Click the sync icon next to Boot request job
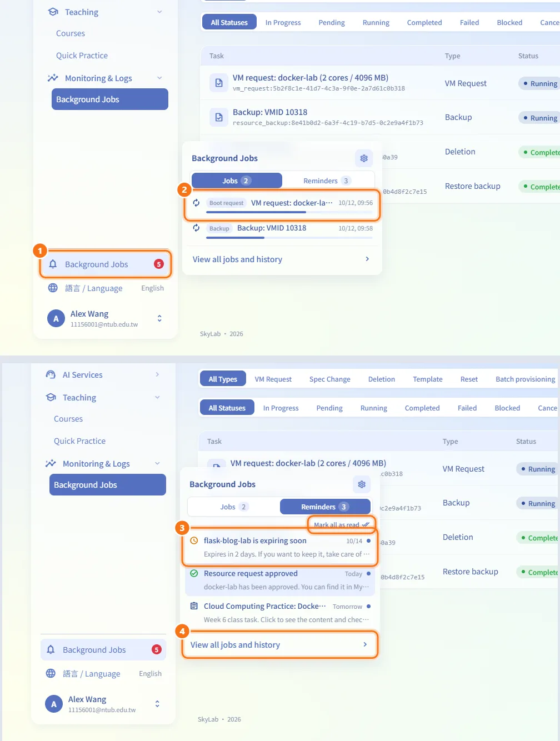The height and width of the screenshot is (741, 560). [196, 203]
